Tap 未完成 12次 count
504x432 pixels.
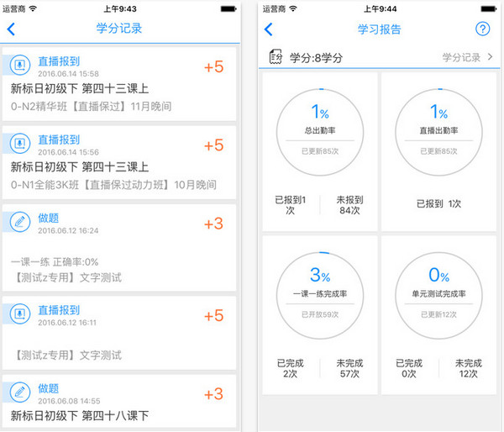tap(469, 368)
